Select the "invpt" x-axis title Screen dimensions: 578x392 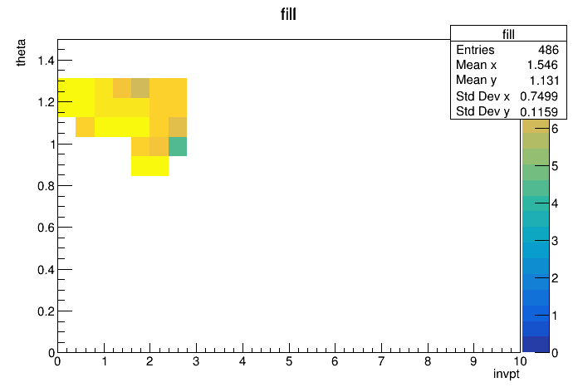point(506,374)
